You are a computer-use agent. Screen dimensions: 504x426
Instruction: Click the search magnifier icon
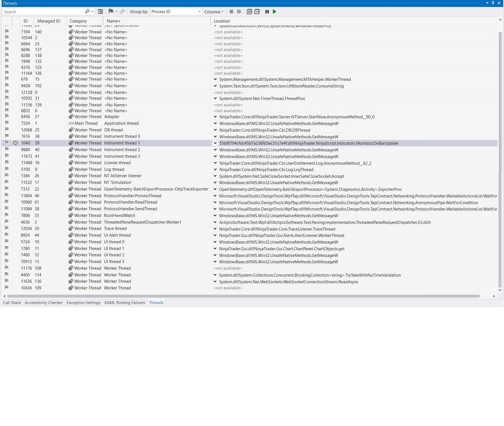point(87,12)
